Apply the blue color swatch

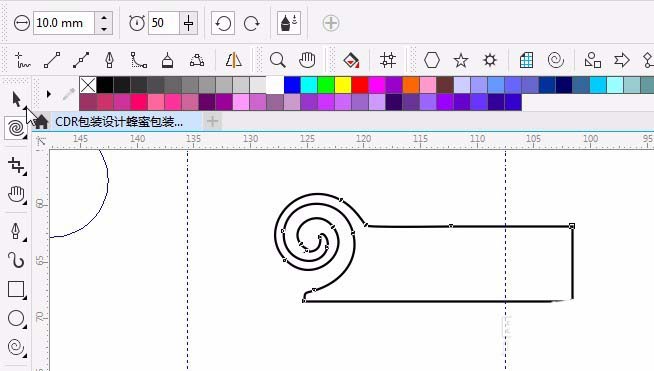pyautogui.click(x=292, y=85)
